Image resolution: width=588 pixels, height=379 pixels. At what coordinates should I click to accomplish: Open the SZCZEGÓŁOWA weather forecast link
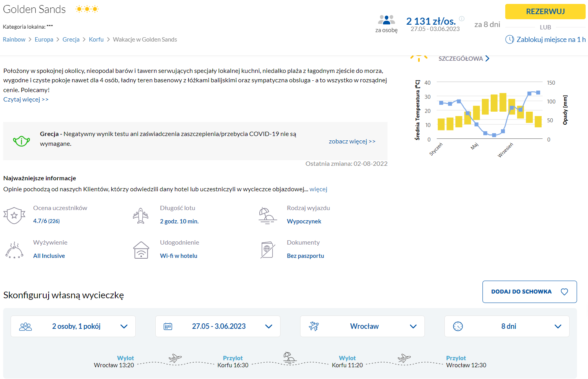[464, 59]
